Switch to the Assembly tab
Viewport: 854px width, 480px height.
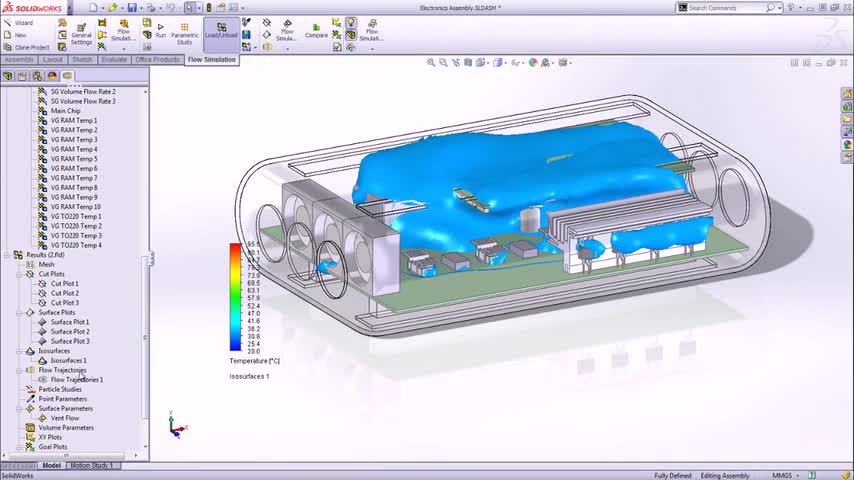19,59
